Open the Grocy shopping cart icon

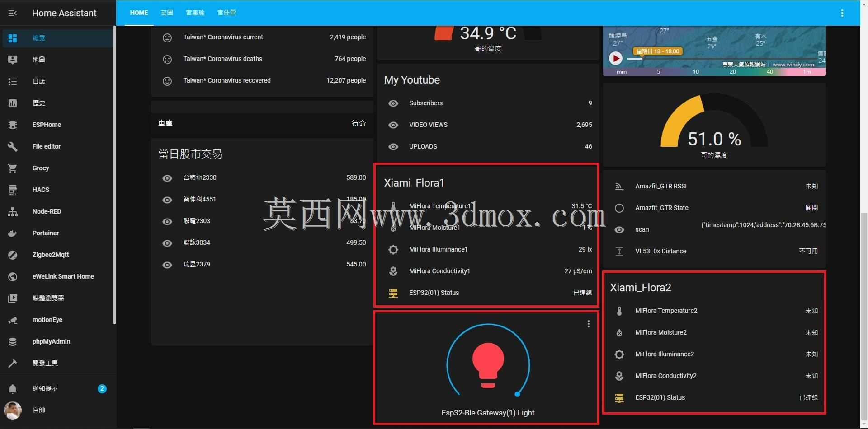[x=13, y=168]
